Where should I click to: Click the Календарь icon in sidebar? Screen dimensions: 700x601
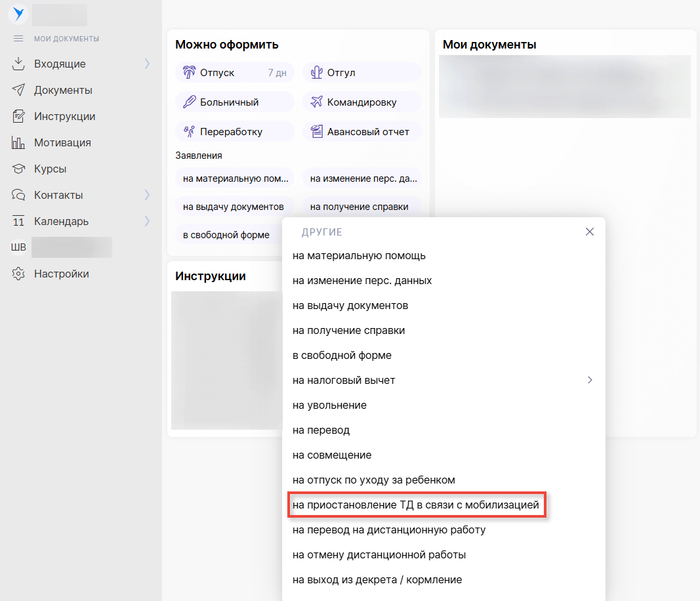click(x=18, y=222)
